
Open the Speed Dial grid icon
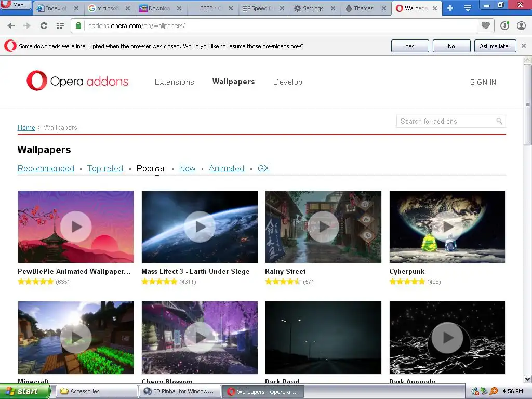coord(61,26)
